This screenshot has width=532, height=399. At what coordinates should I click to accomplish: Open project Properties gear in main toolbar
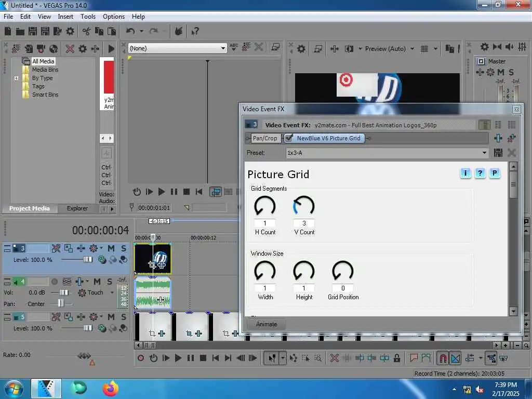click(x=70, y=31)
